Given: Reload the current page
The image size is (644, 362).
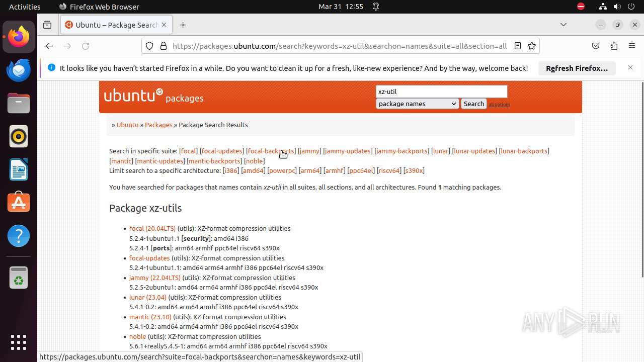Looking at the screenshot, I should click(x=86, y=46).
